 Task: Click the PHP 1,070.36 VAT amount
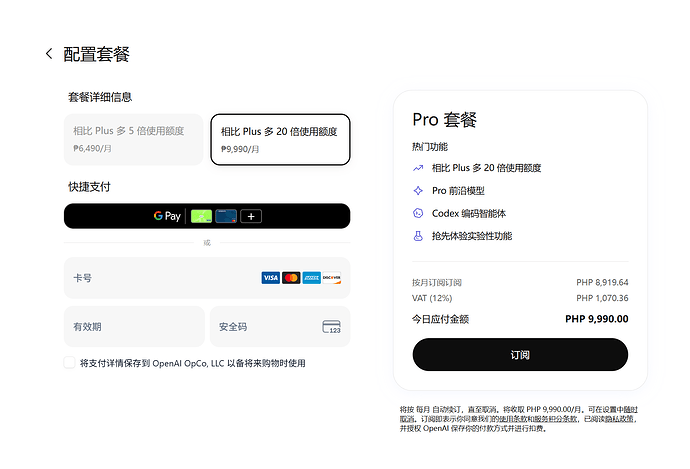click(x=602, y=298)
